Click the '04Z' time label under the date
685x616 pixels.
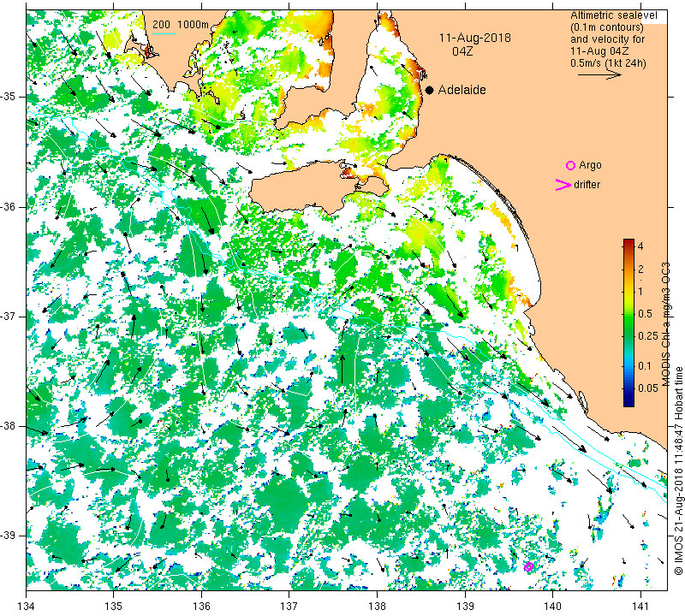pos(462,51)
